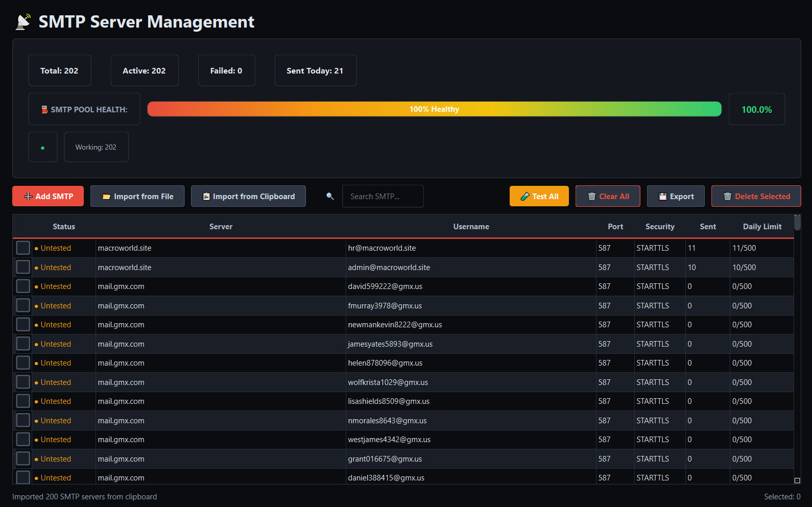
Task: Click the Sent Today: 21 box
Action: click(x=315, y=70)
